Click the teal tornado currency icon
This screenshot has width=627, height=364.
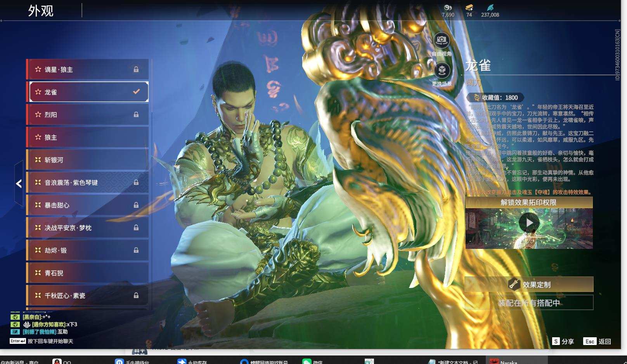[x=490, y=7]
